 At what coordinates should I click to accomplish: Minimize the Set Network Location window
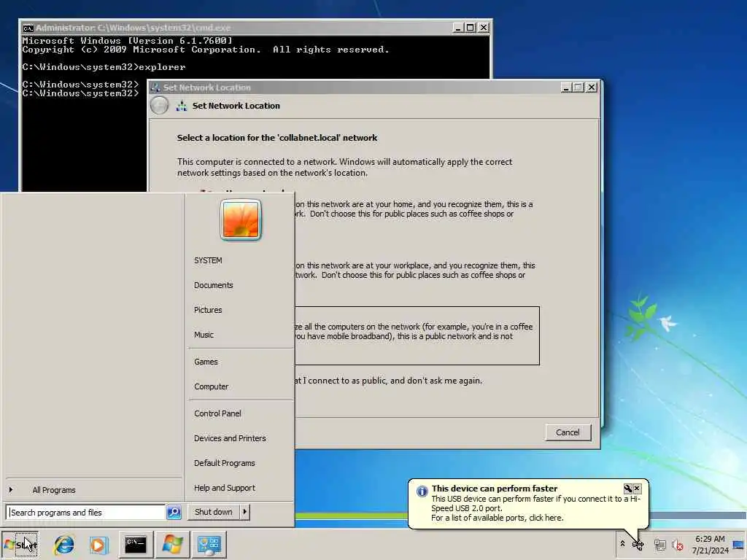tap(565, 87)
